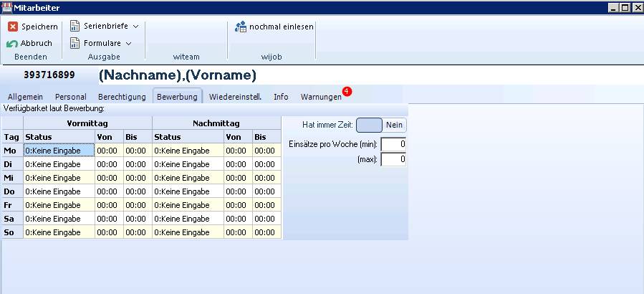This screenshot has width=644, height=294.
Task: Expand the Formulare dropdown arrow
Action: (x=128, y=43)
